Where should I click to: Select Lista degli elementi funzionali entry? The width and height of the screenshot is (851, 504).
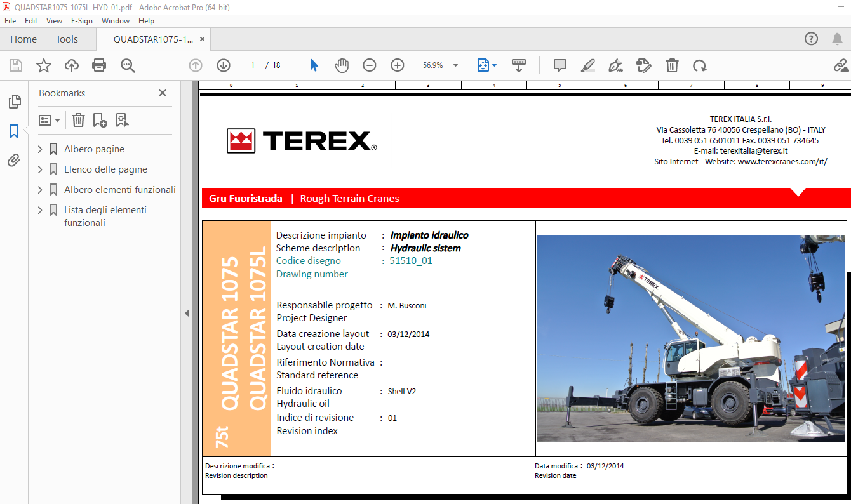(105, 216)
